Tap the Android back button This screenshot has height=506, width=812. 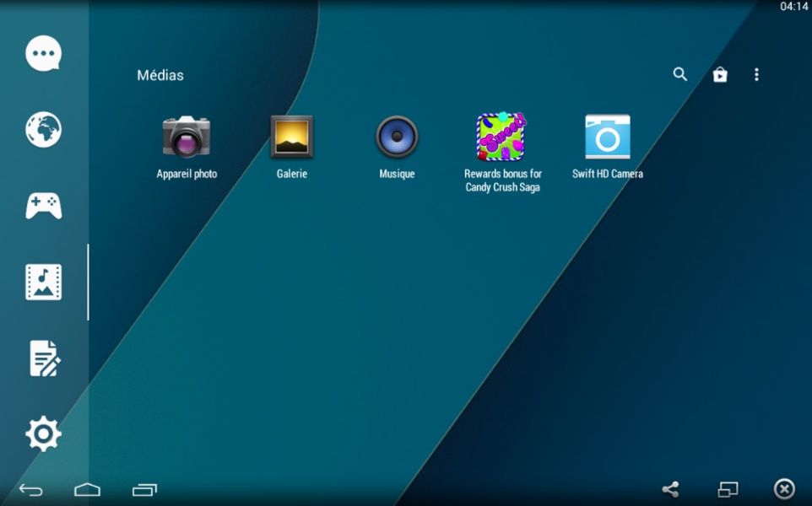[x=31, y=489]
